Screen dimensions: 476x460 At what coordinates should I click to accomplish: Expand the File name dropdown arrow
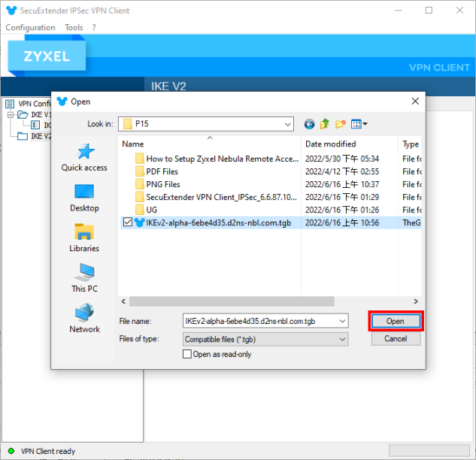343,321
